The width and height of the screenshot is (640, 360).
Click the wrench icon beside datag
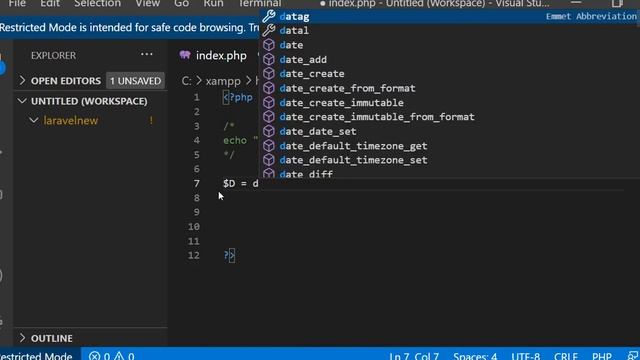point(269,16)
